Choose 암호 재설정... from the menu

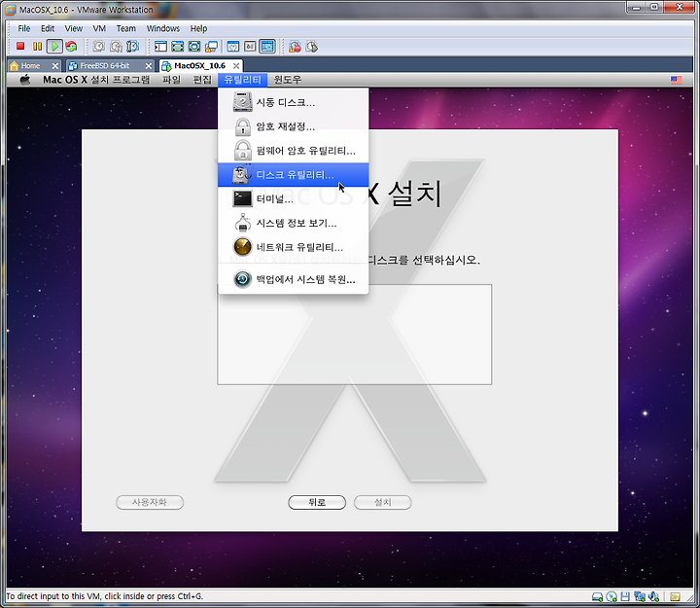pos(294,126)
